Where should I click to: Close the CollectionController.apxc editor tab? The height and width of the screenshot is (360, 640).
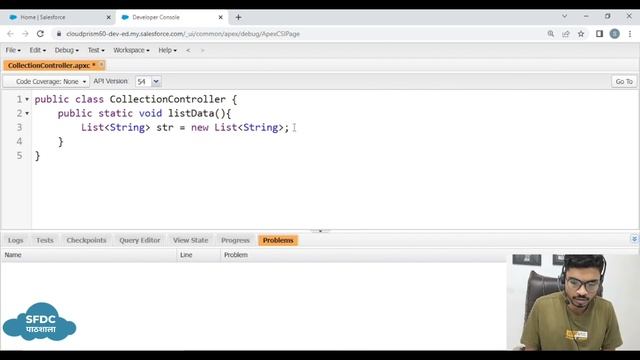[102, 65]
